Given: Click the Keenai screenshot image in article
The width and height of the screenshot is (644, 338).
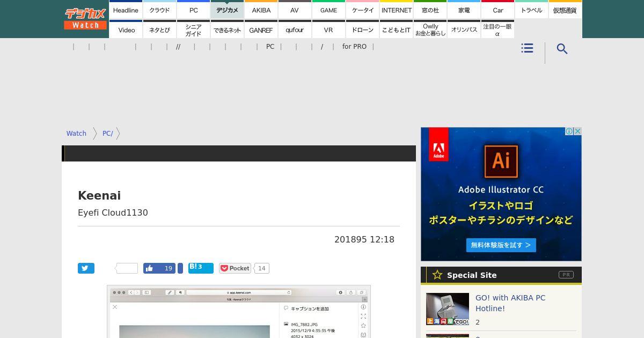Looking at the screenshot, I should point(239,312).
